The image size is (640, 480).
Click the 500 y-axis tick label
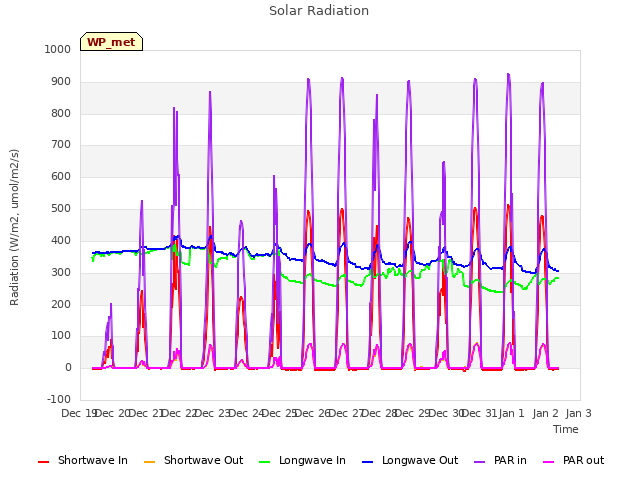[61, 209]
